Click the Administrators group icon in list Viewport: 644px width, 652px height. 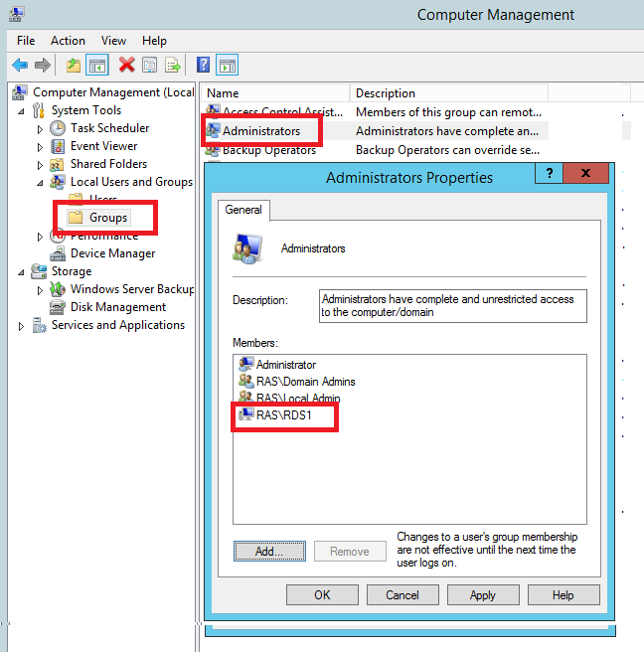point(213,130)
